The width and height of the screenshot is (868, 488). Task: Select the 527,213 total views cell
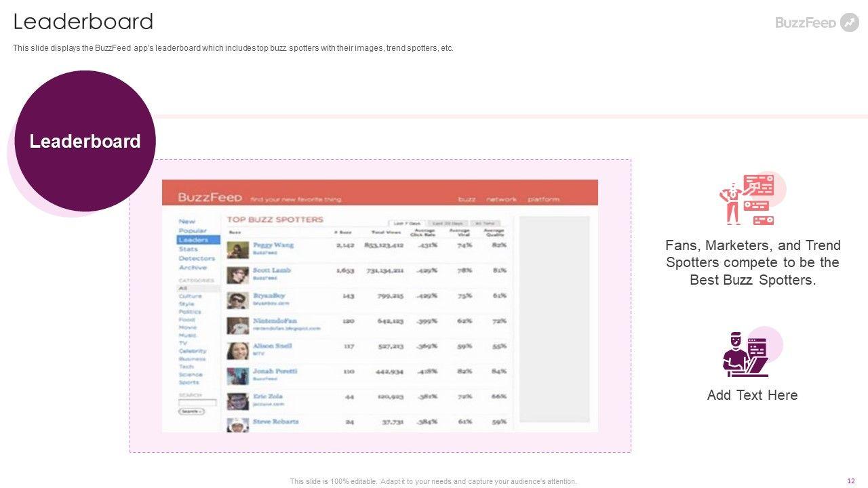(x=390, y=346)
